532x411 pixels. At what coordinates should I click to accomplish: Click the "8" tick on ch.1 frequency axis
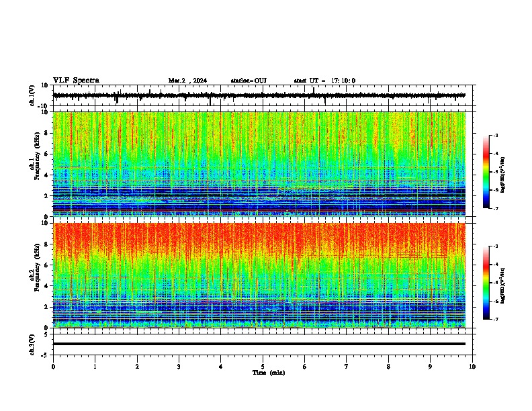pos(47,133)
